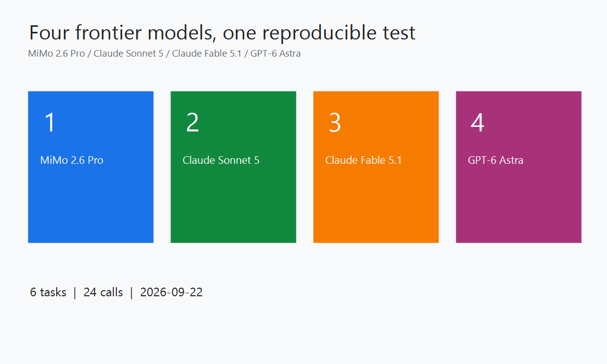Image resolution: width=607 pixels, height=364 pixels.
Task: Click the 6 tasks text in footer
Action: click(48, 292)
